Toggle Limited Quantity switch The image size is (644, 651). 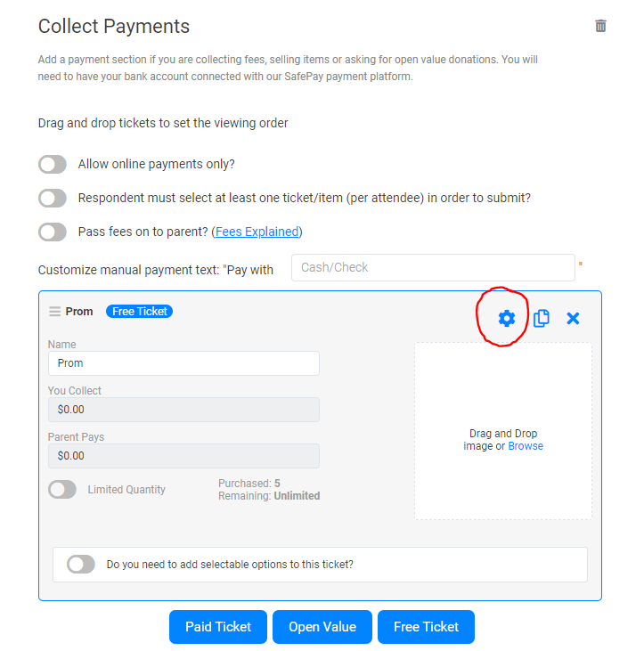coord(62,489)
